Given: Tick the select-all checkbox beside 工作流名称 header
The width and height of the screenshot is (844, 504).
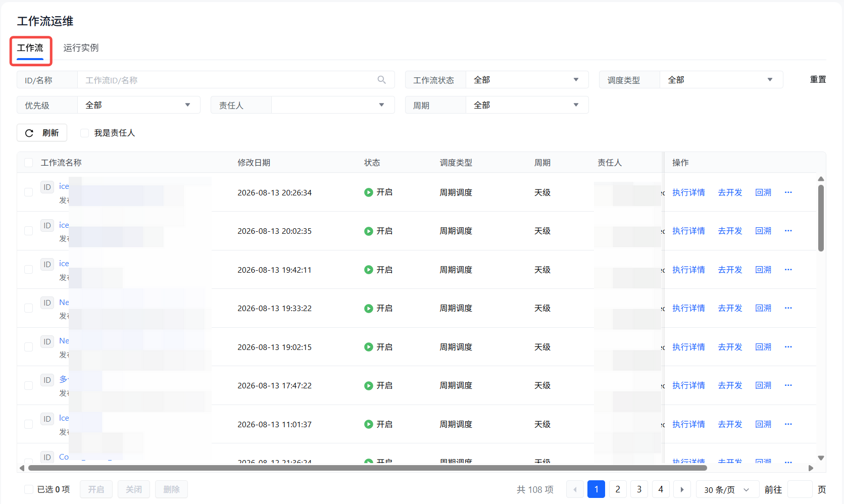Looking at the screenshot, I should click(x=29, y=163).
